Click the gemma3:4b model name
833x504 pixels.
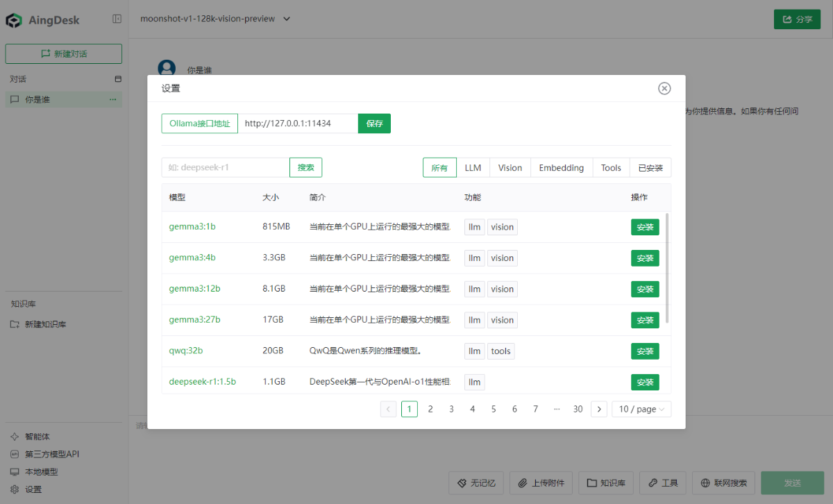click(192, 258)
